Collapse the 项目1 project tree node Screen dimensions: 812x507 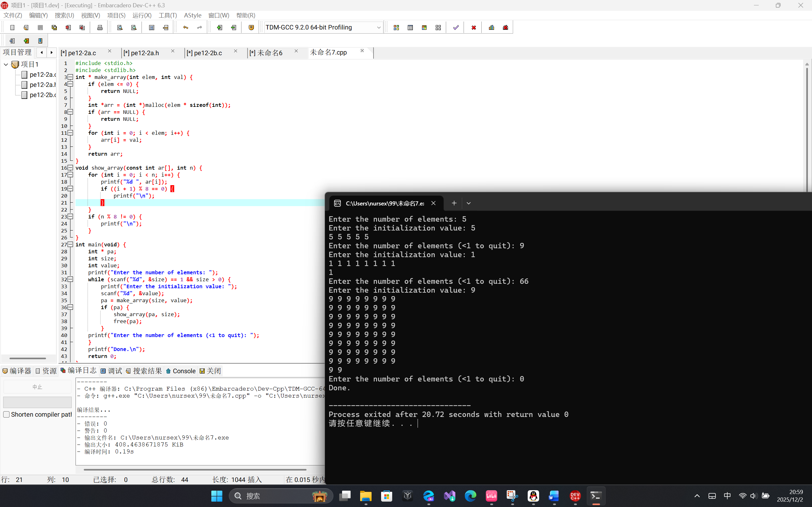coord(6,64)
